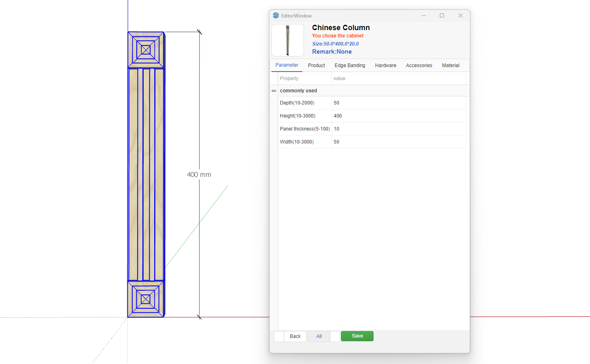Click the Chinese Column preview thumbnail
This screenshot has height=364, width=590.
pos(288,40)
